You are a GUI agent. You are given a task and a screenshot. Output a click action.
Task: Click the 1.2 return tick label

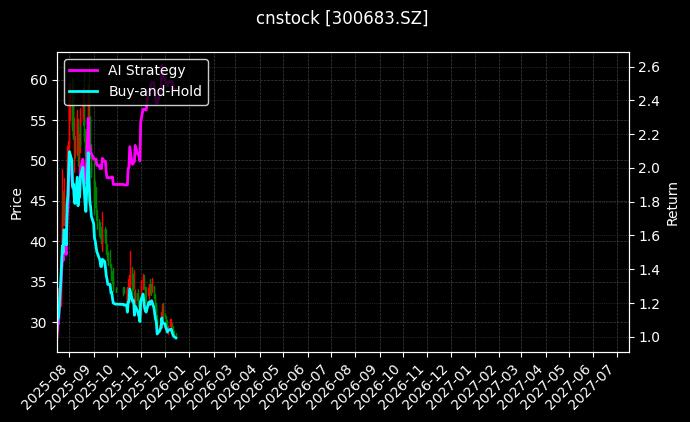coord(649,304)
